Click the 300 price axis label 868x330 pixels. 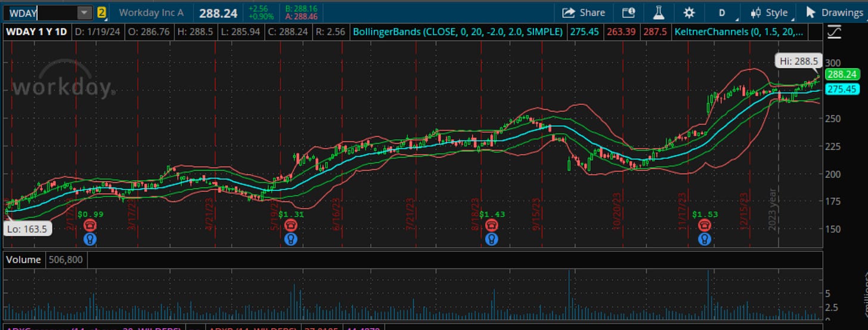(x=833, y=63)
